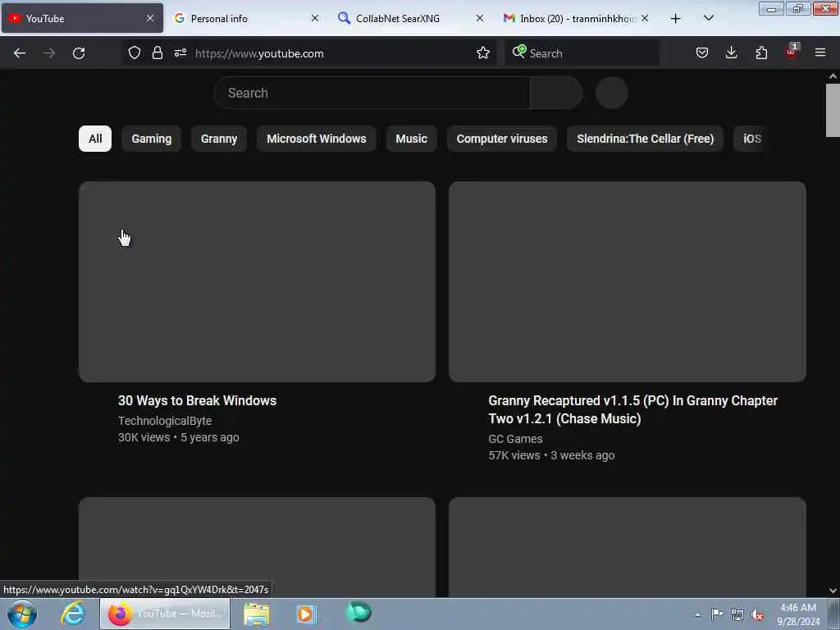The image size is (840, 630).
Task: Visit the GC Games channel
Action: coord(515,439)
